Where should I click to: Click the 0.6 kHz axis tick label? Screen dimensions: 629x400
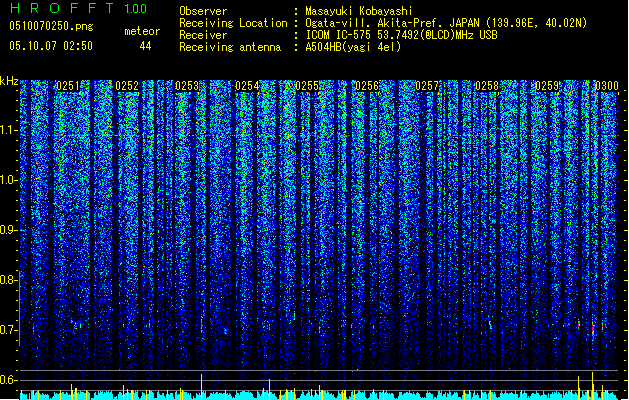[8, 380]
